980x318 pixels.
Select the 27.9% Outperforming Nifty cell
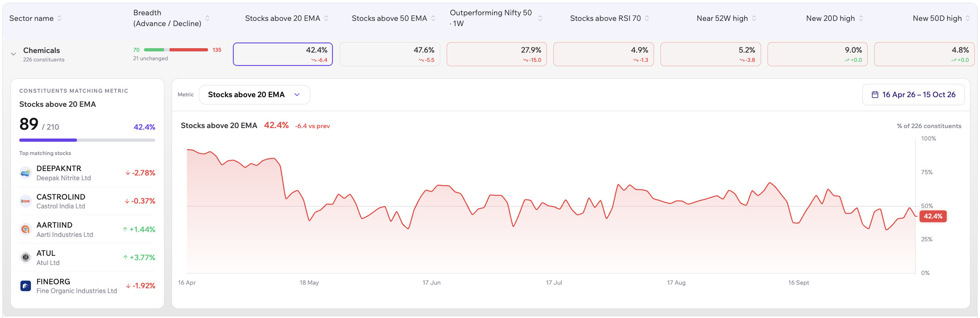coord(497,54)
